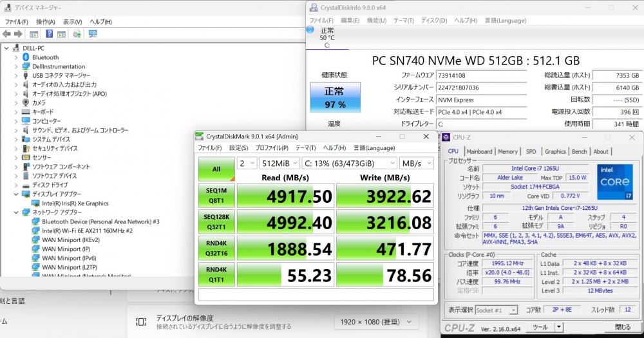This screenshot has height=338, width=644.
Task: Click the Intel Core i7 logo in CPU-Z
Action: click(x=615, y=182)
